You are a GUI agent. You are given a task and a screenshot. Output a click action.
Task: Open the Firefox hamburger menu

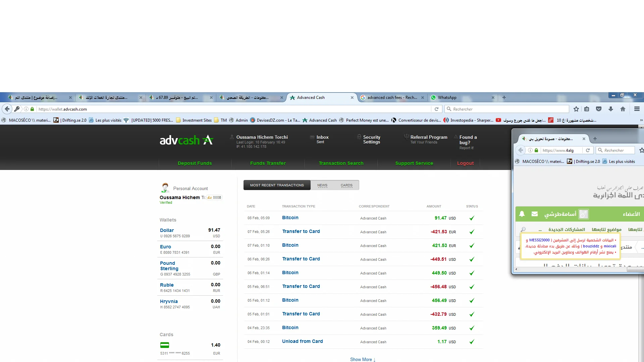[x=637, y=109]
